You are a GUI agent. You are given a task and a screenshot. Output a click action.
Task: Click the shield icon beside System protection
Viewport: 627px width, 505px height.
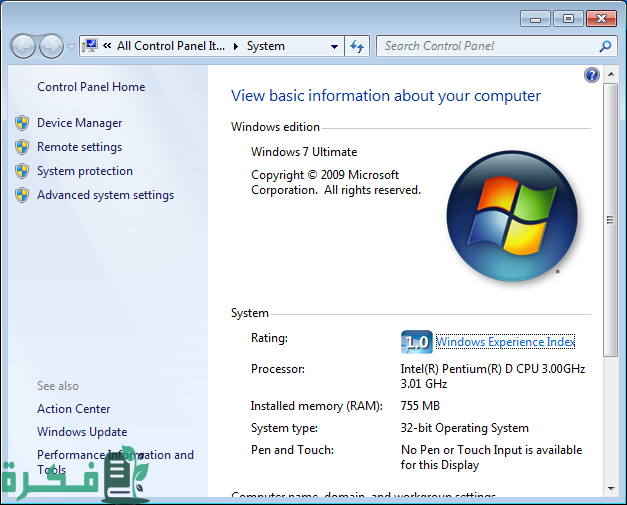coord(22,171)
